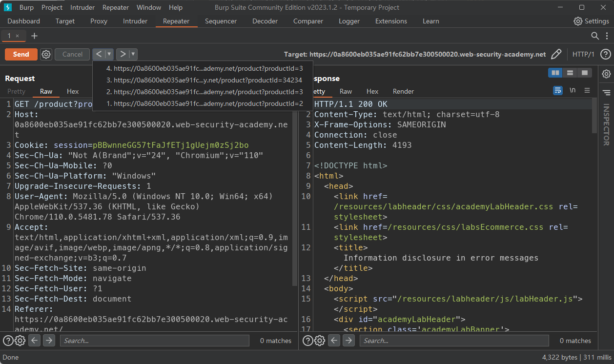The image size is (614, 364).
Task: Open the Help menu
Action: [x=175, y=7]
